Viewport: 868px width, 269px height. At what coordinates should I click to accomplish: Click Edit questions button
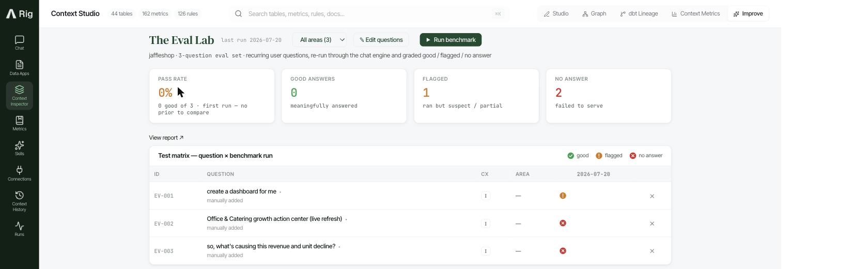coord(381,40)
